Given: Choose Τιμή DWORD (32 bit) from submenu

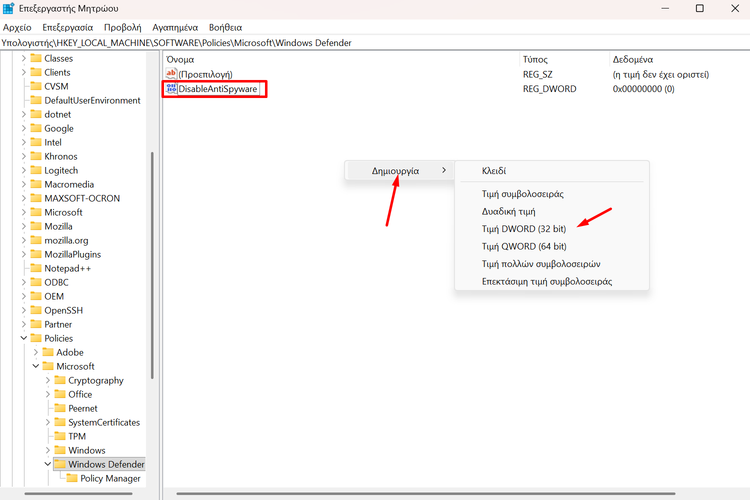Looking at the screenshot, I should [523, 228].
